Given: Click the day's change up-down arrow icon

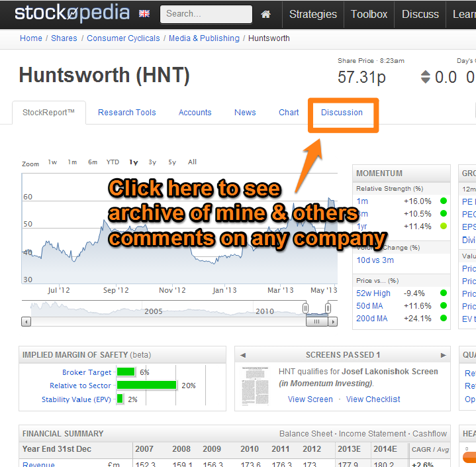Looking at the screenshot, I should pyautogui.click(x=426, y=77).
